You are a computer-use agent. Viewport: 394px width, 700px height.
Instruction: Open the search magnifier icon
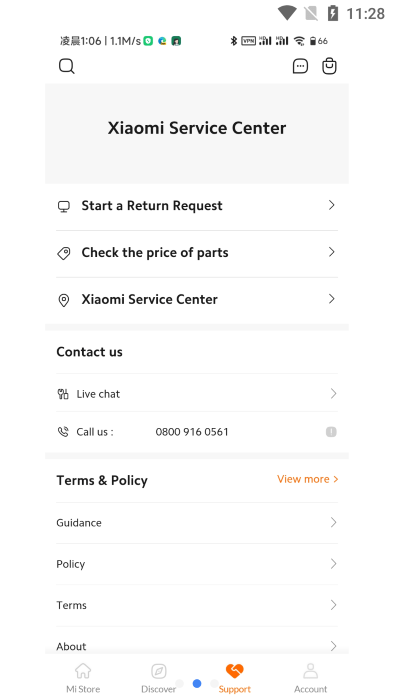(x=66, y=66)
